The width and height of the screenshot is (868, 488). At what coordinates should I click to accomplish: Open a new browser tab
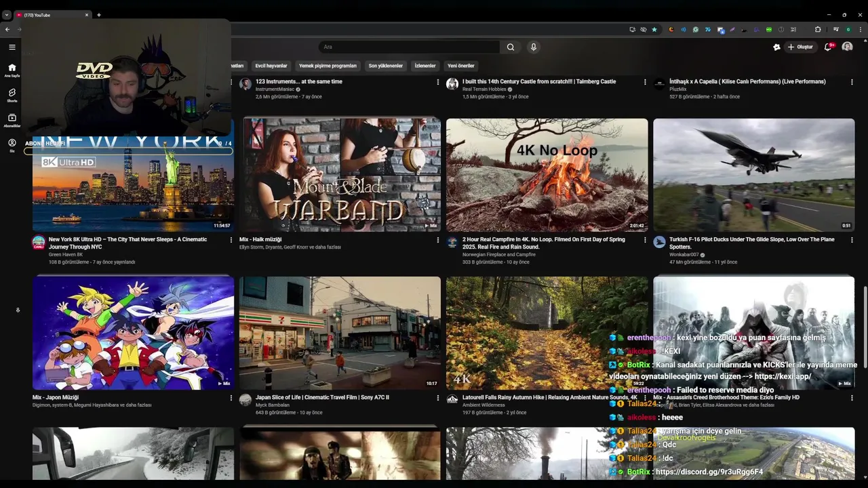99,14
